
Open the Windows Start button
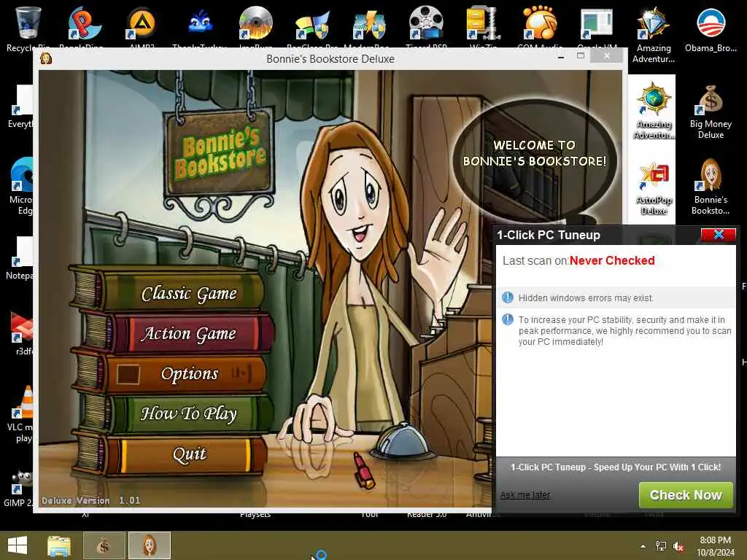[x=18, y=545]
